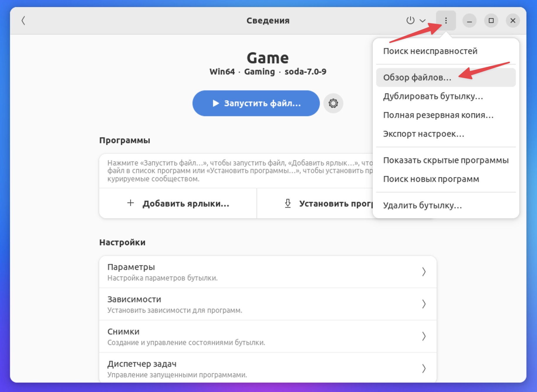Click the chevron on Снимки row
The width and height of the screenshot is (537, 392).
424,336
